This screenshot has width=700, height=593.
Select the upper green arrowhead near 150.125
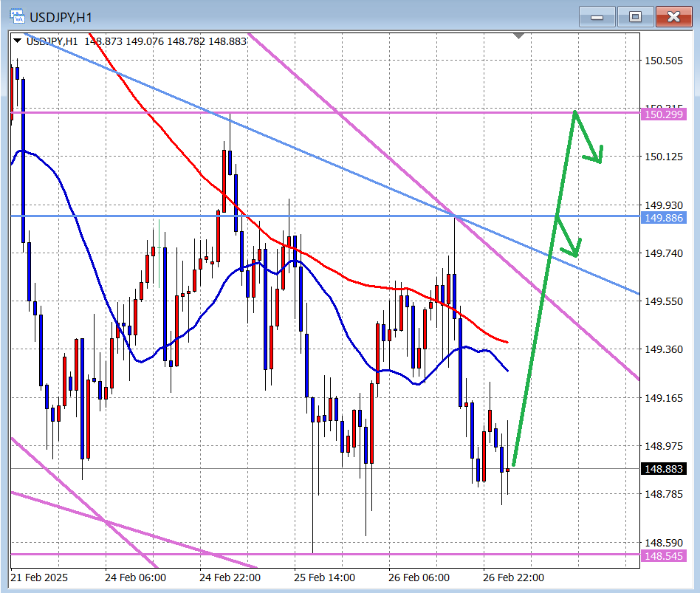(598, 157)
